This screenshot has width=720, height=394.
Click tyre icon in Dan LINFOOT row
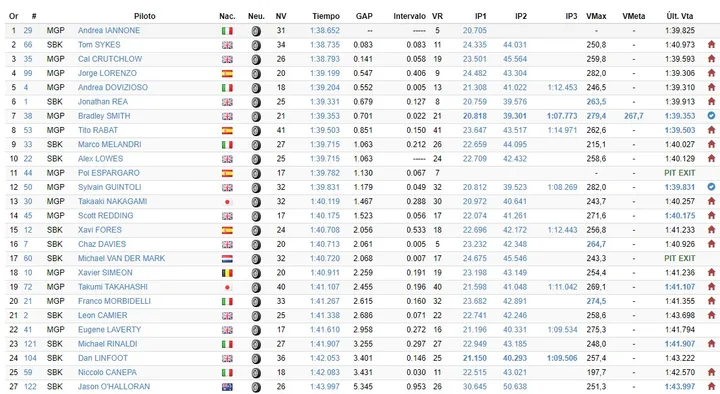coord(256,359)
